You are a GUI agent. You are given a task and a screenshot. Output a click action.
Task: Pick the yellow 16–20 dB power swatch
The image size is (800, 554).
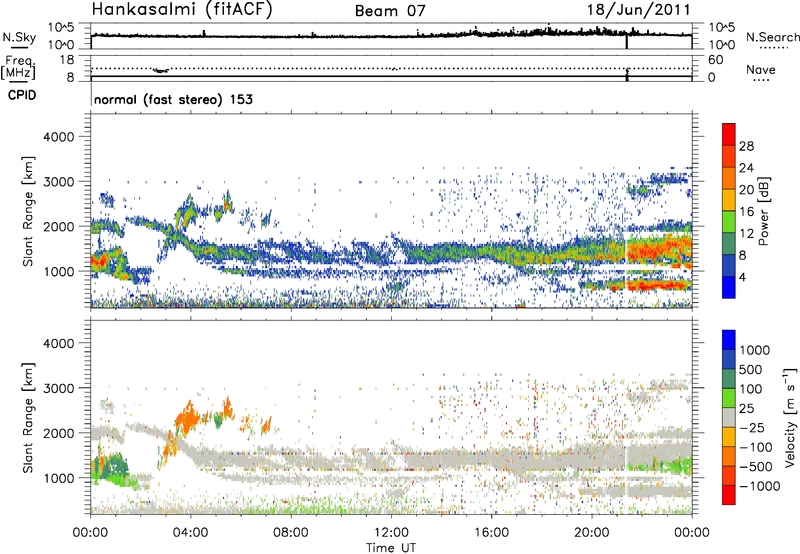[729, 200]
